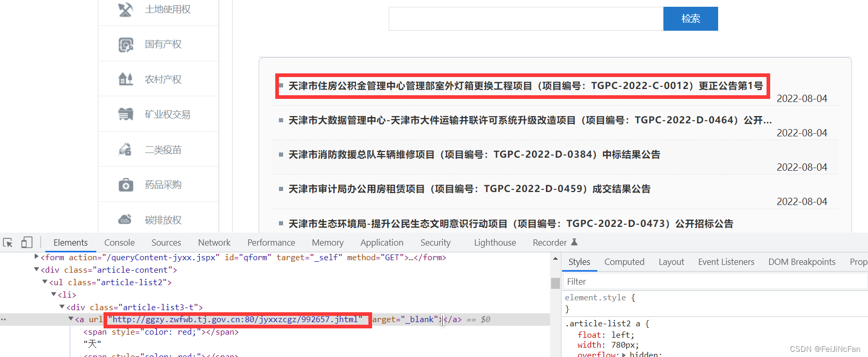Viewport: 868px width, 357px height.
Task: Activate the DevTools element inspector icon
Action: [8, 243]
